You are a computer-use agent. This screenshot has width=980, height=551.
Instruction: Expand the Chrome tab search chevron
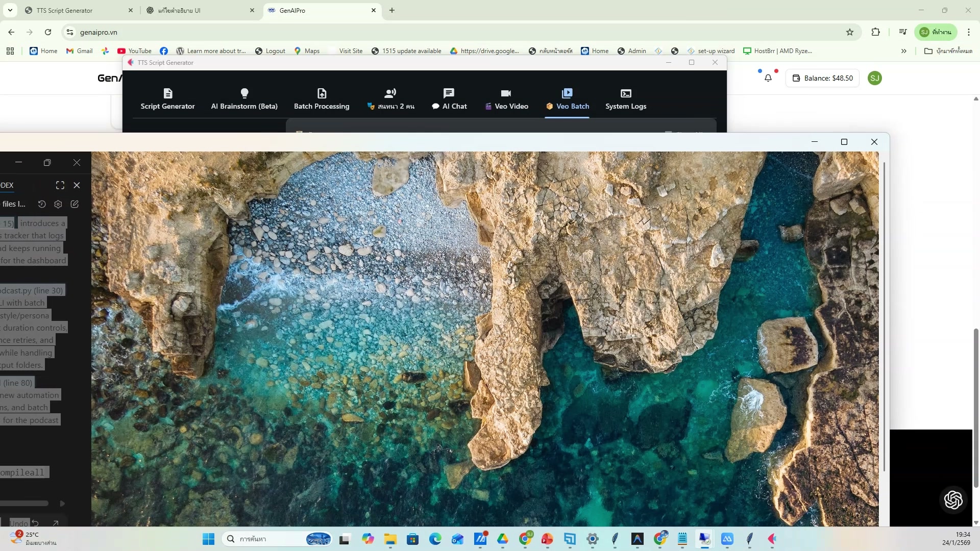(x=10, y=10)
